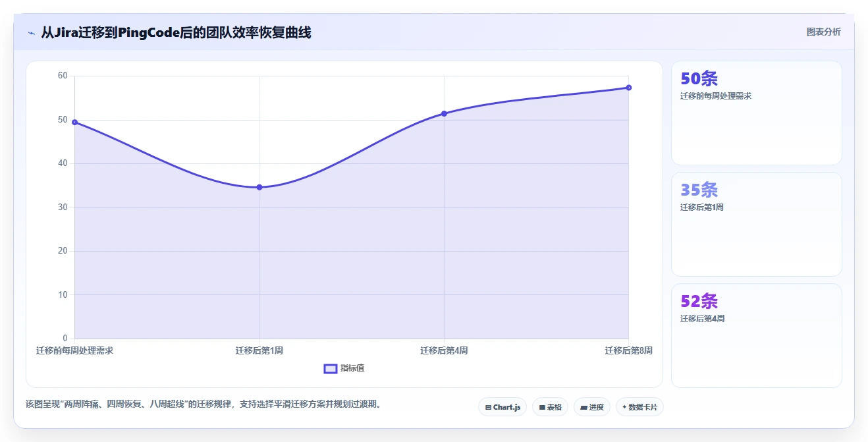The width and height of the screenshot is (868, 442).
Task: Click data point for 迁移前每周处理需求
Action: pos(74,122)
